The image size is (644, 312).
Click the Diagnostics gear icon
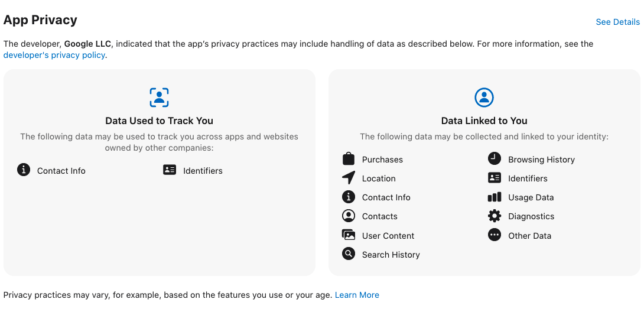pyautogui.click(x=495, y=216)
